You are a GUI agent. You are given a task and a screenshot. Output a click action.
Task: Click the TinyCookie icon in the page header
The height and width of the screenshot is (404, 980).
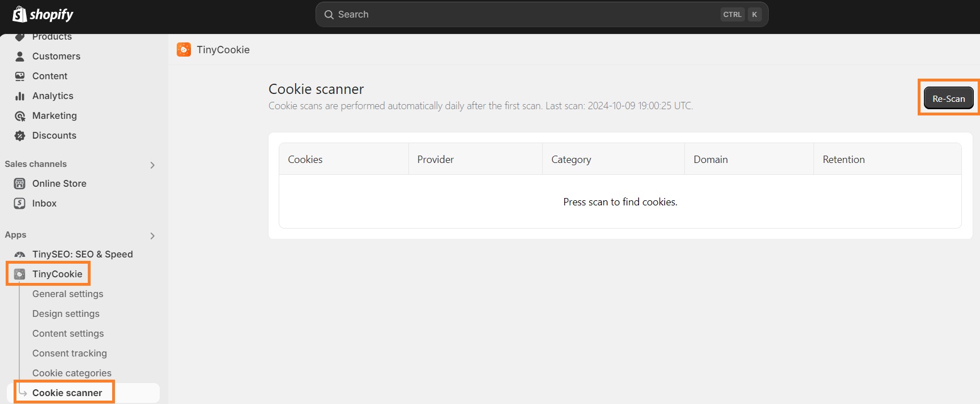[184, 49]
